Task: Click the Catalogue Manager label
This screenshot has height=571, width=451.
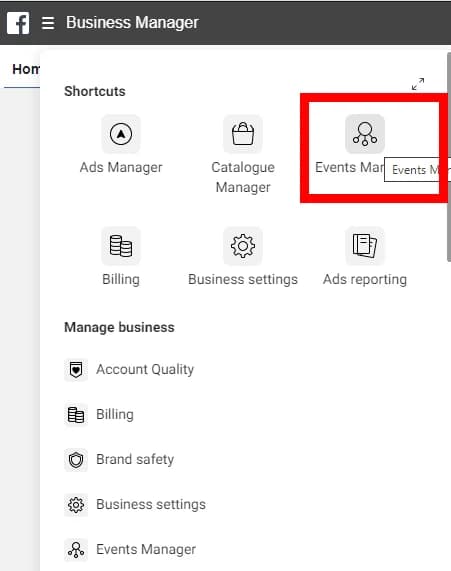Action: (243, 177)
